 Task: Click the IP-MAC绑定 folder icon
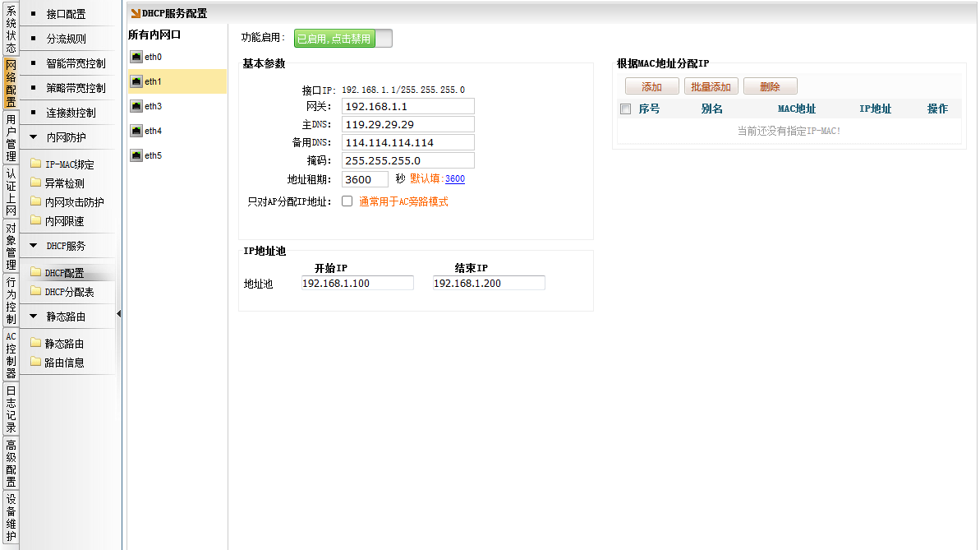pos(35,164)
